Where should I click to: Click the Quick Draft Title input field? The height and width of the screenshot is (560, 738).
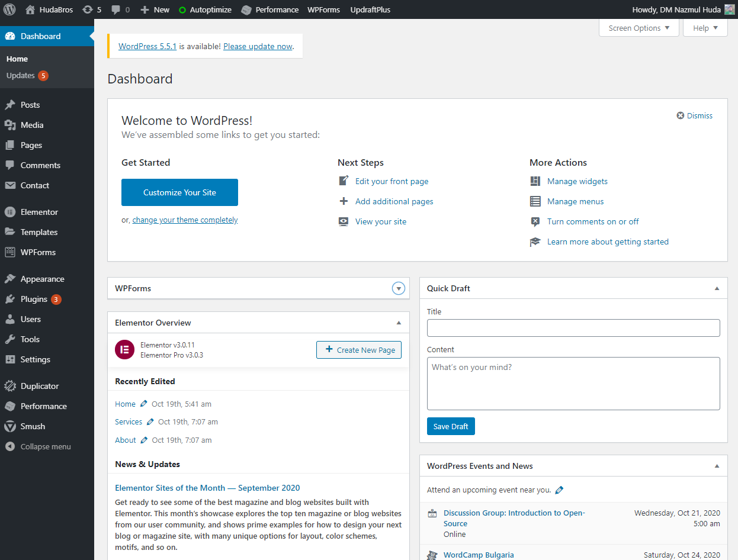point(573,328)
